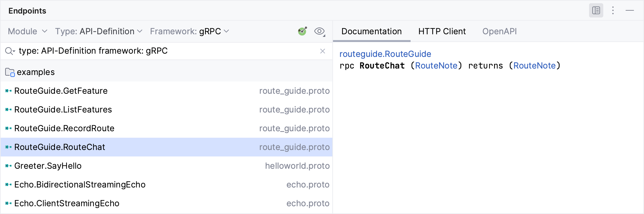This screenshot has height=214, width=644.
Task: Click into the endpoints search field
Action: coord(162,51)
